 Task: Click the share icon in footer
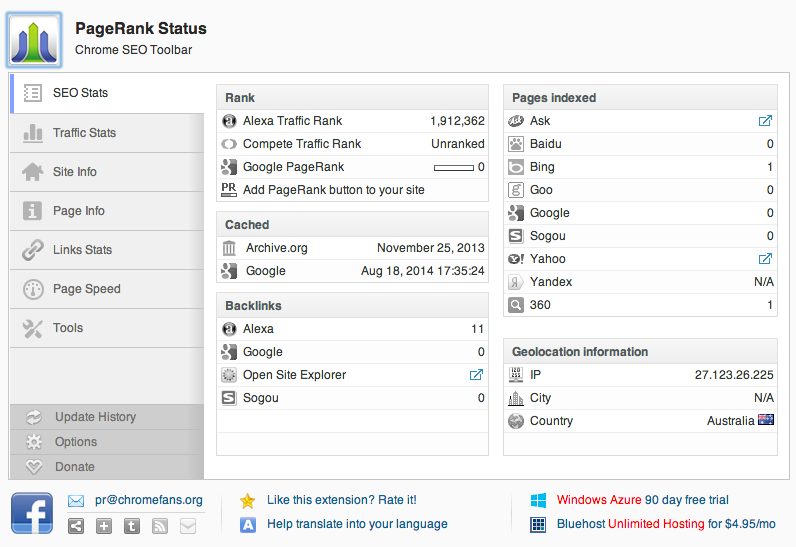pyautogui.click(x=76, y=526)
